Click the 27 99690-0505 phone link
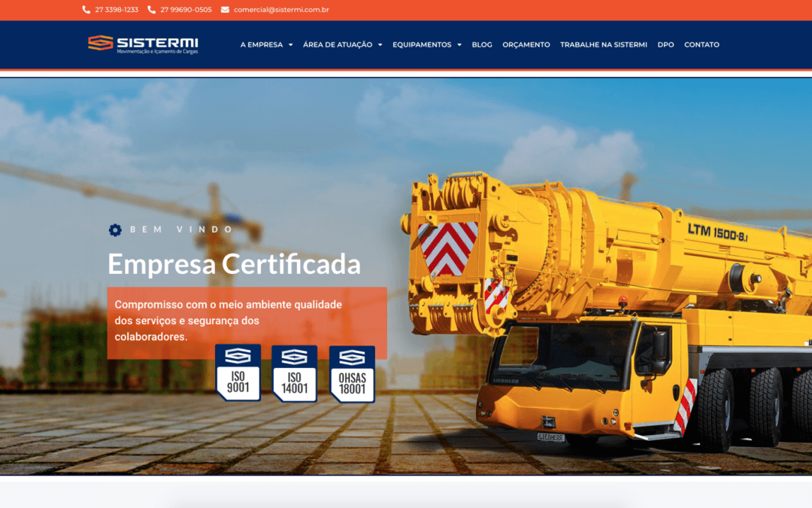 click(x=186, y=10)
